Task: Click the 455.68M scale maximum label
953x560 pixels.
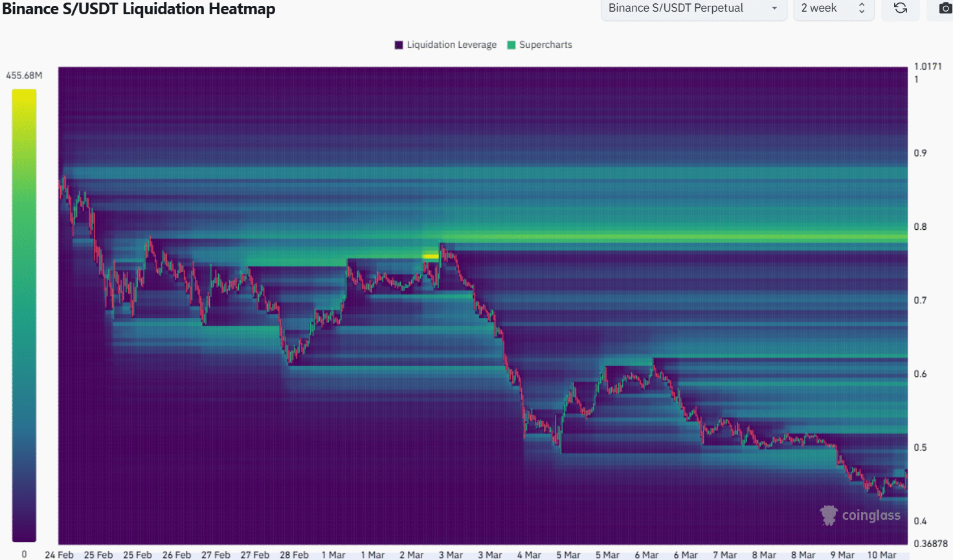Action: coord(24,76)
